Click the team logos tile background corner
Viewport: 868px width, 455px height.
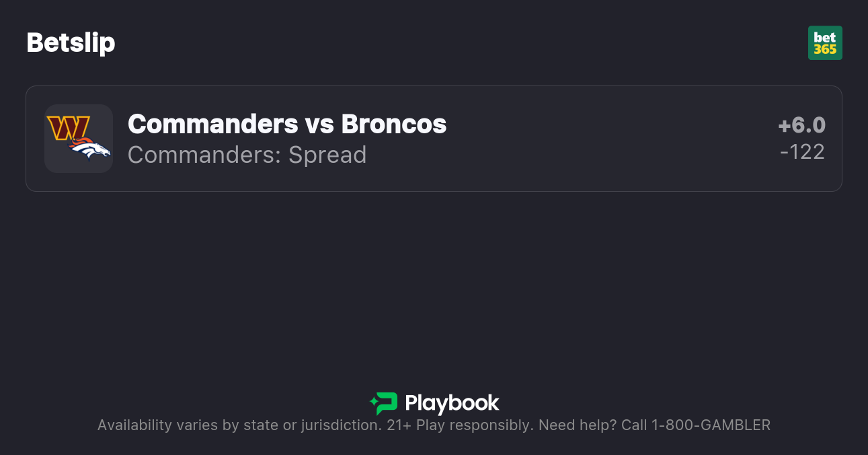[52, 165]
